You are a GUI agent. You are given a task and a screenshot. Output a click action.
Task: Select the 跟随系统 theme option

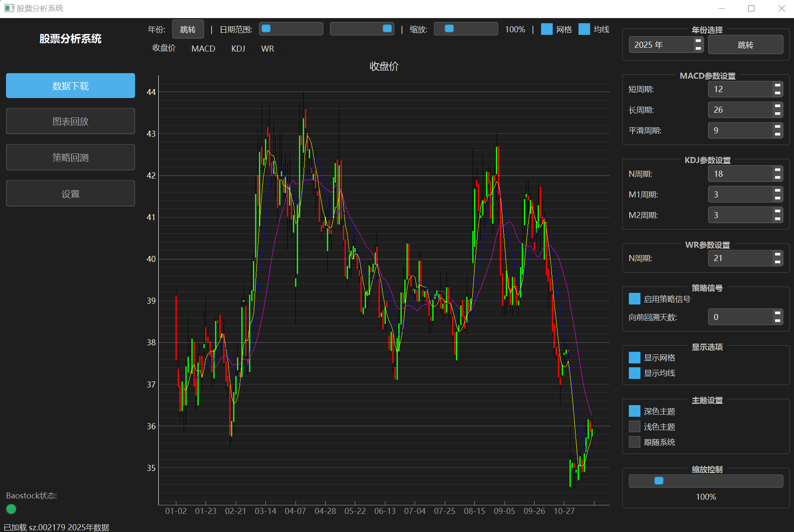tap(634, 442)
